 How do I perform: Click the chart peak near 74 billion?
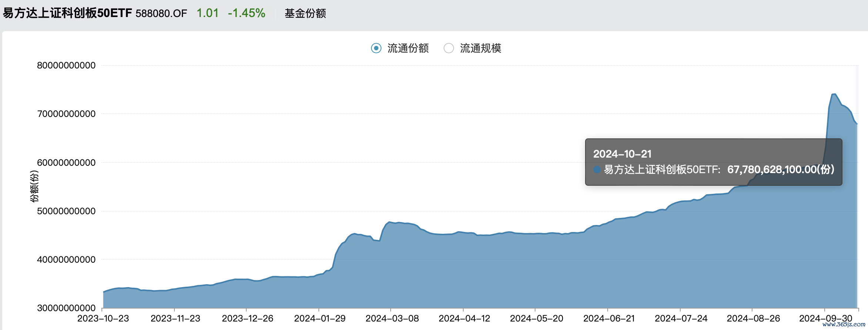click(x=834, y=94)
